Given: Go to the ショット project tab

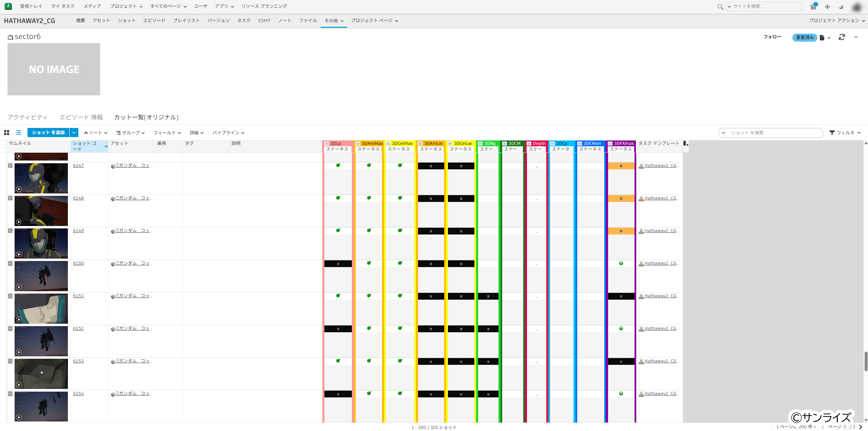Looking at the screenshot, I should pos(127,21).
